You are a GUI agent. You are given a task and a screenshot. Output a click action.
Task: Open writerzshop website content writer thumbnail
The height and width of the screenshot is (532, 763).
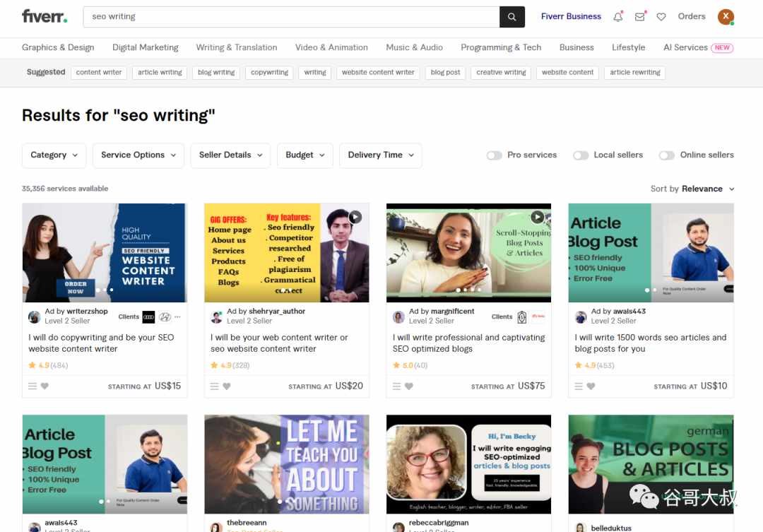coord(105,253)
